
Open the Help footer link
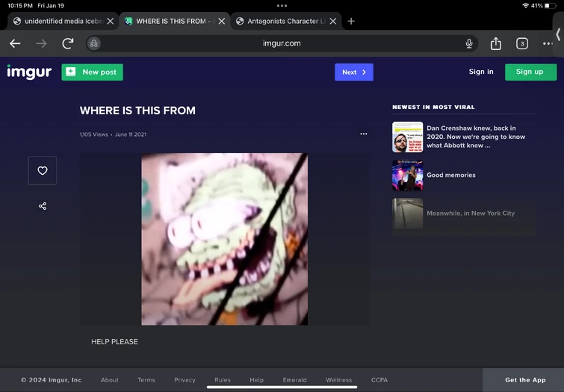[x=256, y=380]
